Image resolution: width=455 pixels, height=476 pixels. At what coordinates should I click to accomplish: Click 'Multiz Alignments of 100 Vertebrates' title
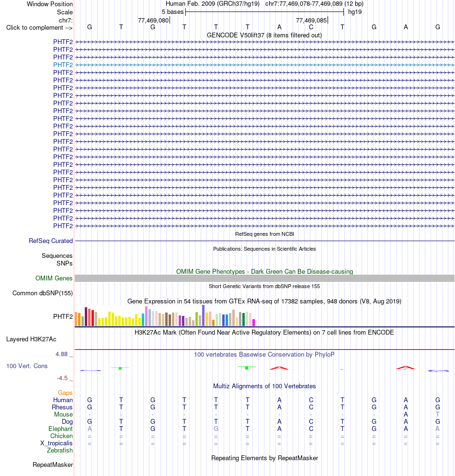click(x=264, y=386)
